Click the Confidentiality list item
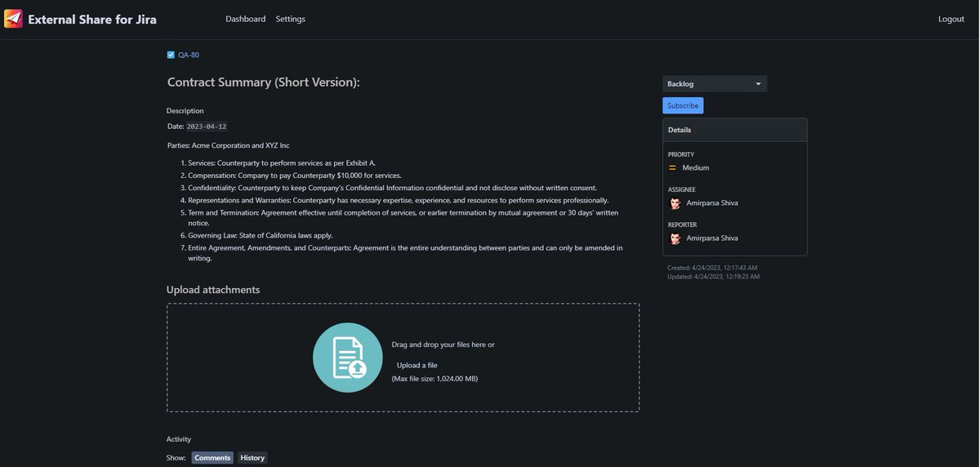Screen dimensions: 980x467 click(393, 188)
